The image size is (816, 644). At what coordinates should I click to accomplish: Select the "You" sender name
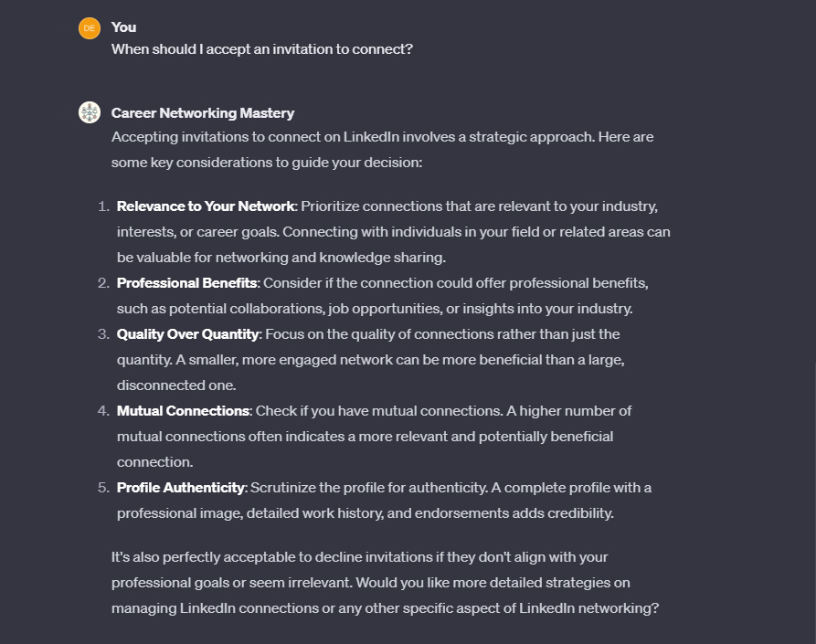(x=124, y=27)
